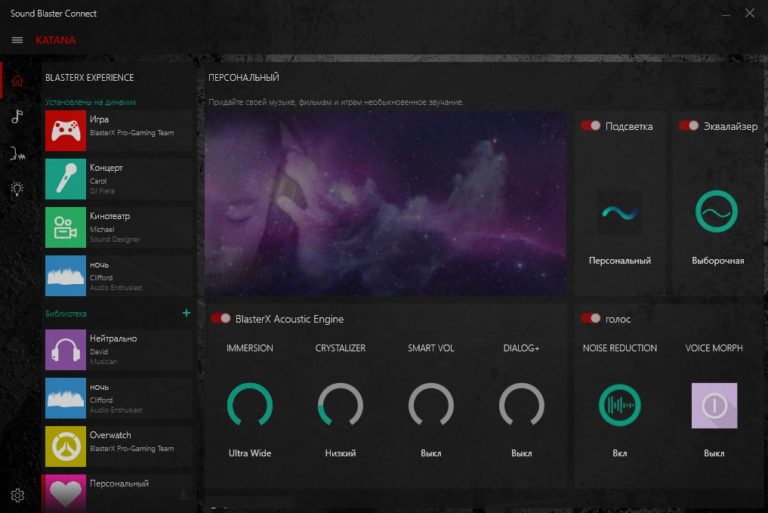Click the DIALOG+ label
The image size is (768, 513).
[x=522, y=348]
